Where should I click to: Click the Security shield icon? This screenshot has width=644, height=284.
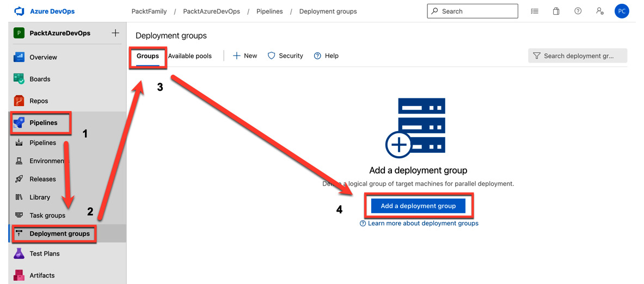point(271,56)
